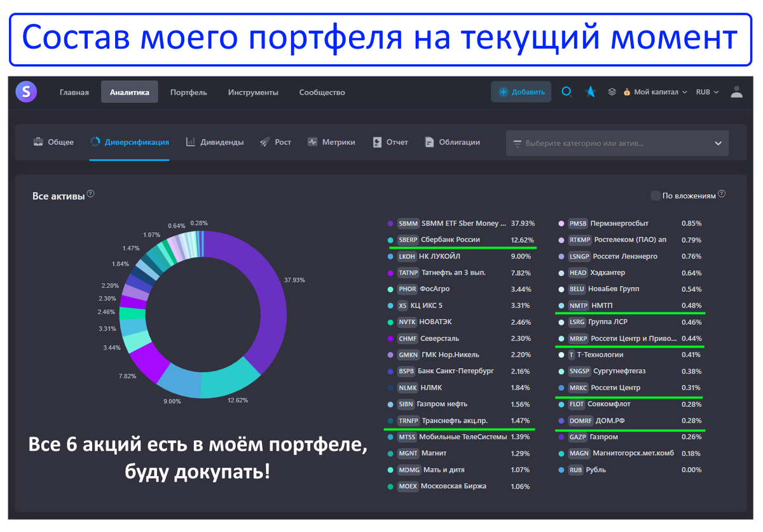Click the Snowball app logo
The height and width of the screenshot is (532, 763).
coord(26,92)
